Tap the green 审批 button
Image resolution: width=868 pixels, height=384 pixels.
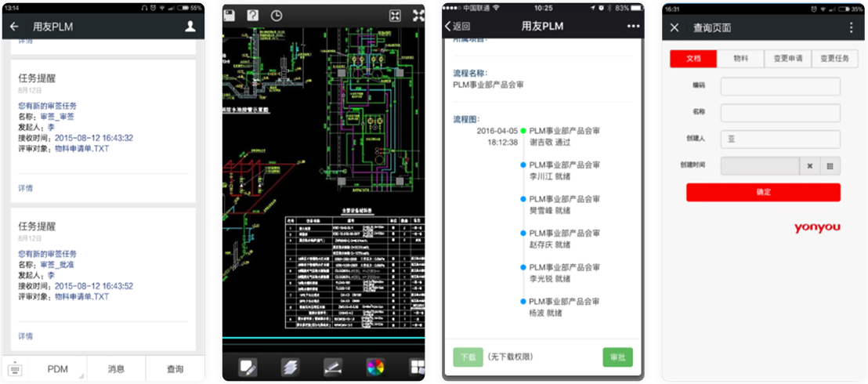[x=617, y=357]
